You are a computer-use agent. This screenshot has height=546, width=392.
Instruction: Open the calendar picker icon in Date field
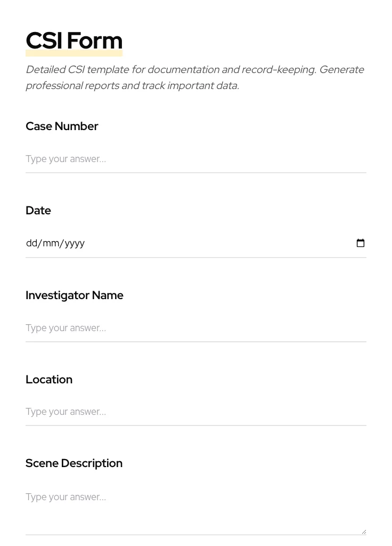pos(361,243)
